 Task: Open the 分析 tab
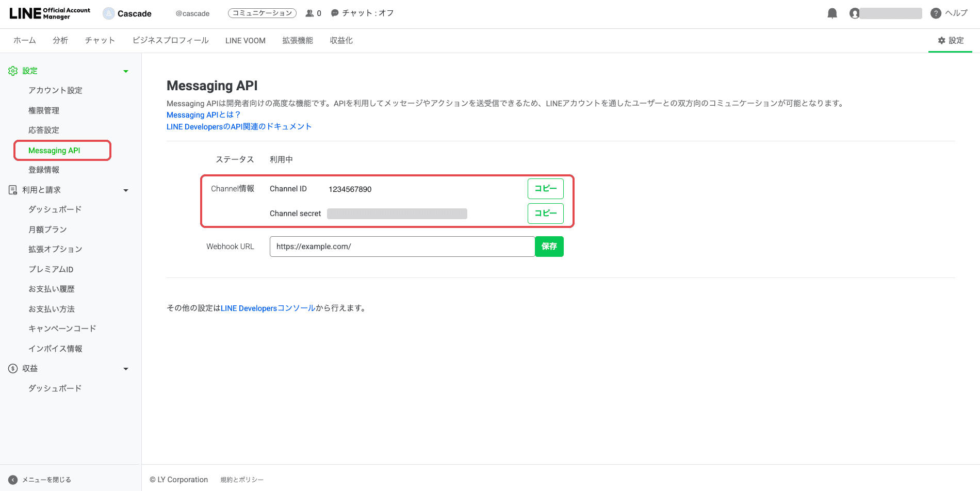60,40
